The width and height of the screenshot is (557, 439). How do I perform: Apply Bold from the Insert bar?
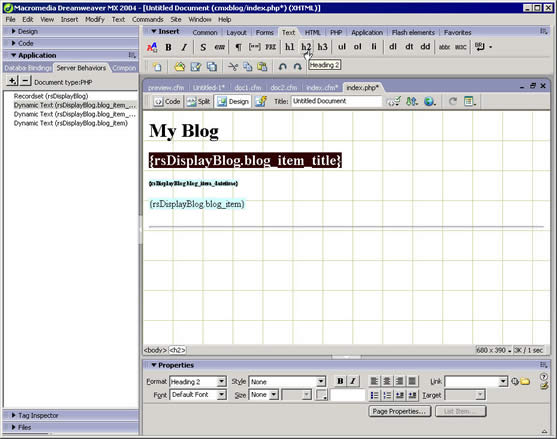click(168, 47)
